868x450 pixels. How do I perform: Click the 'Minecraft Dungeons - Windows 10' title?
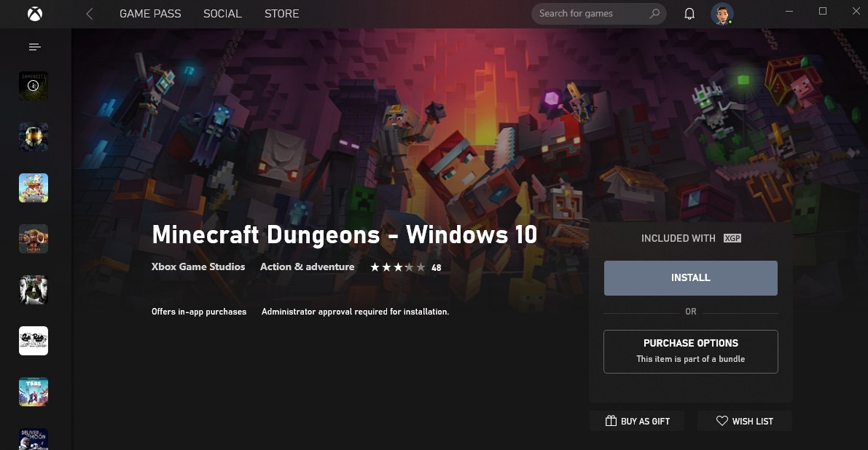[344, 234]
